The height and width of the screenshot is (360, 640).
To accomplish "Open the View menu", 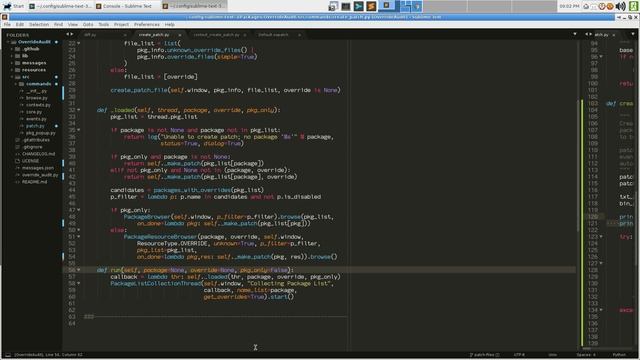I will 73,24.
